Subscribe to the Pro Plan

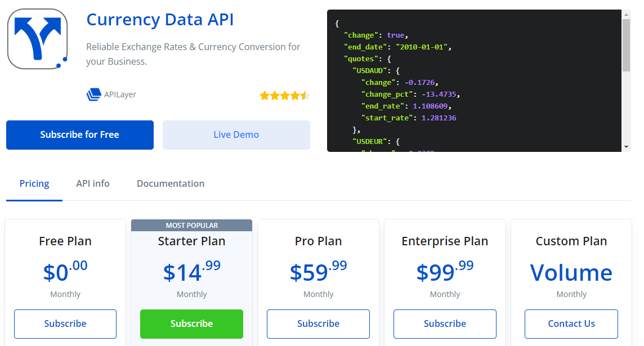pyautogui.click(x=318, y=324)
